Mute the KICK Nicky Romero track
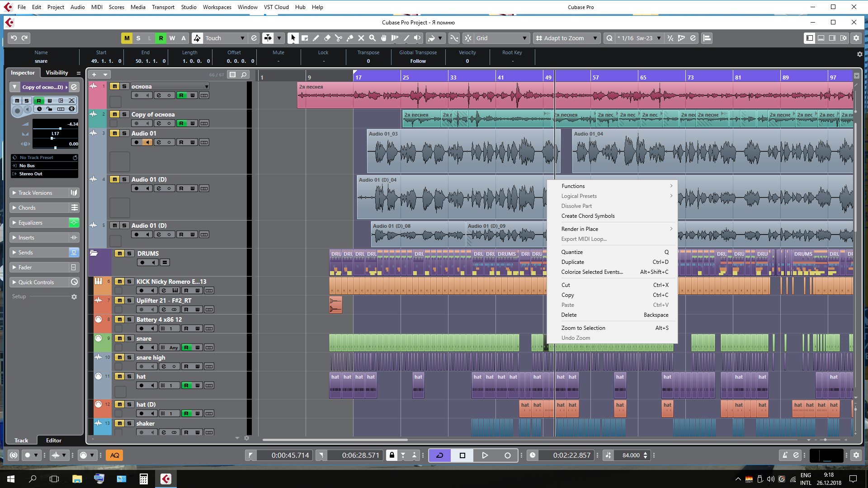Screen dimensions: 868x488 click(x=120, y=282)
